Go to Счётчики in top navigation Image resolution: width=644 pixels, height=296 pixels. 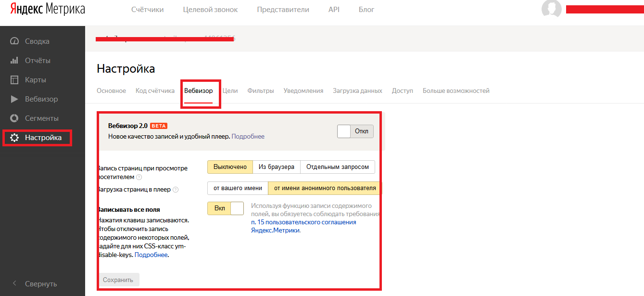(148, 10)
